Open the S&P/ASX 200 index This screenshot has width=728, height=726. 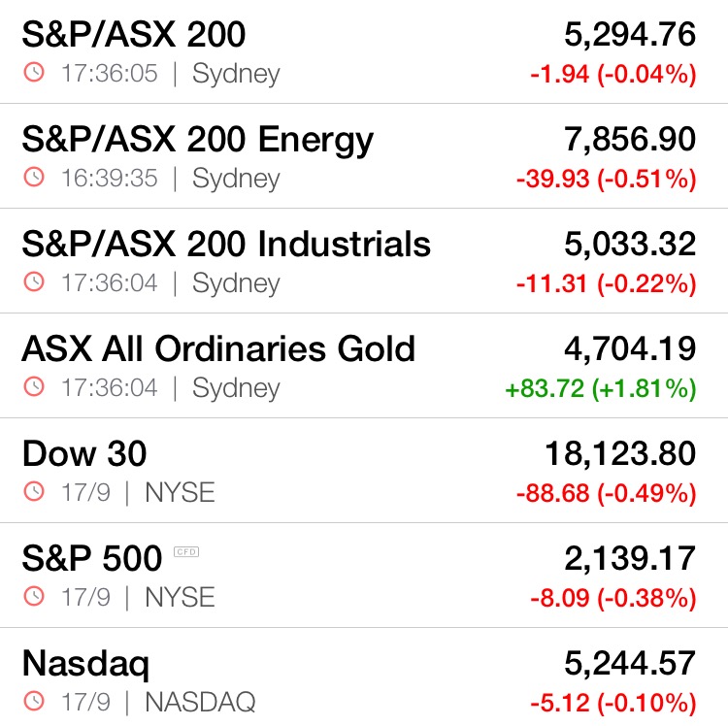pyautogui.click(x=134, y=35)
